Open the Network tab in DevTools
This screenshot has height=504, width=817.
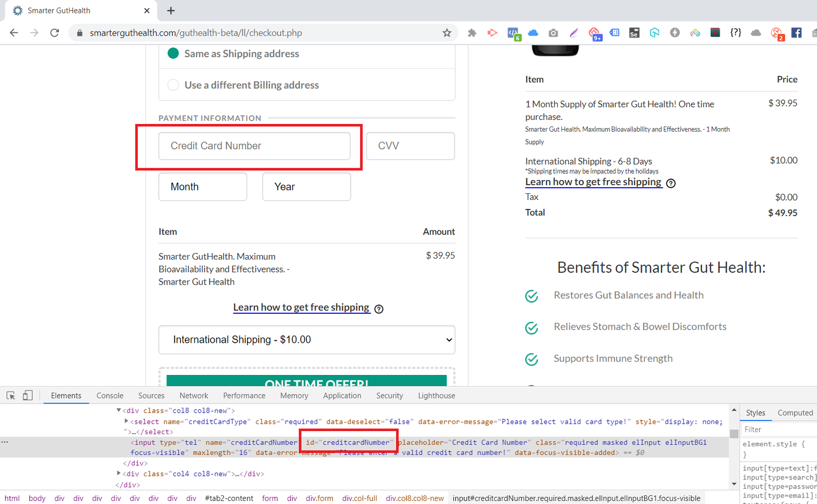coord(194,395)
